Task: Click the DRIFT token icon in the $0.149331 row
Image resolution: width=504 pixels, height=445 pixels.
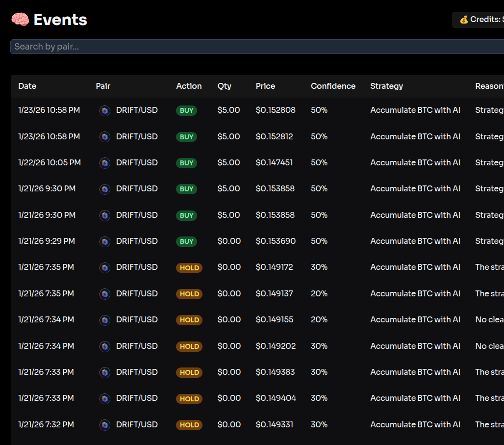Action: pos(105,425)
